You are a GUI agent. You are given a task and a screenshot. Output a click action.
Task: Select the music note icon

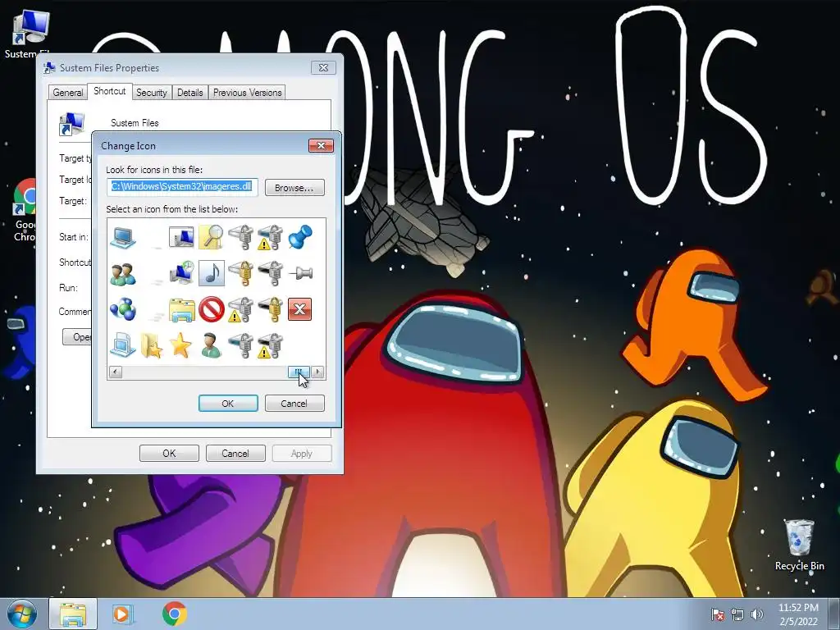pyautogui.click(x=211, y=273)
